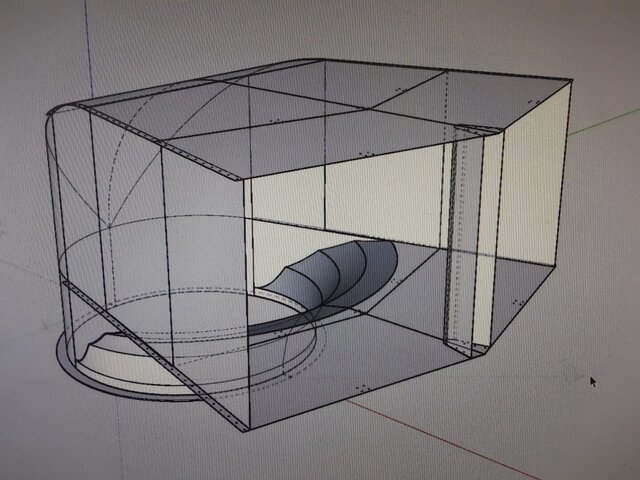Select the tall vertical post near the right wall
The width and height of the screenshot is (640, 480).
coord(465,241)
